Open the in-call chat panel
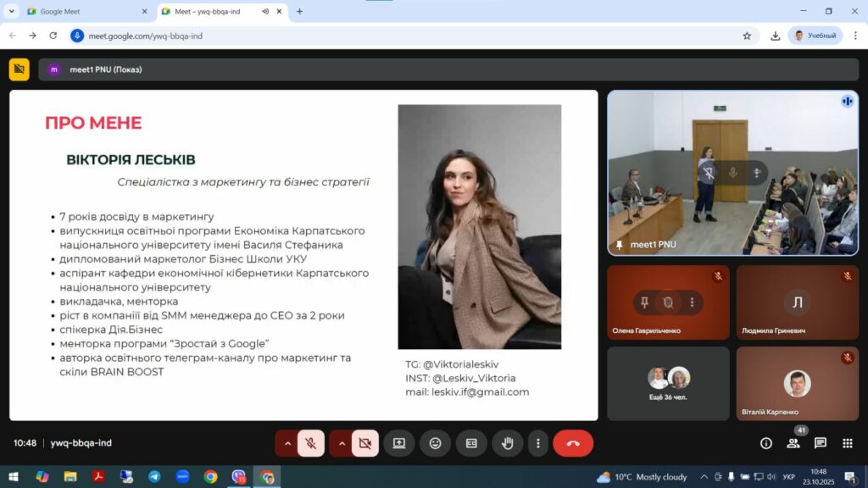868x488 pixels. tap(821, 443)
